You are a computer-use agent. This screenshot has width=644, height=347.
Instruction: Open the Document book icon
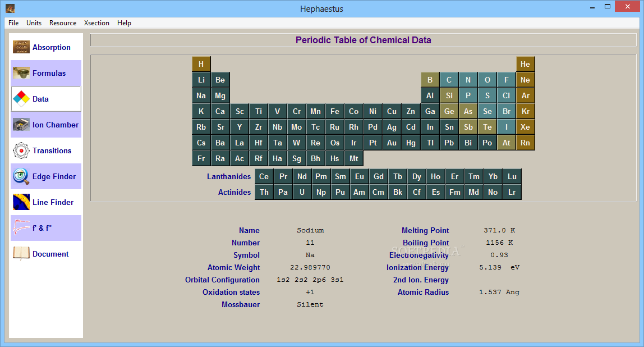pos(21,254)
